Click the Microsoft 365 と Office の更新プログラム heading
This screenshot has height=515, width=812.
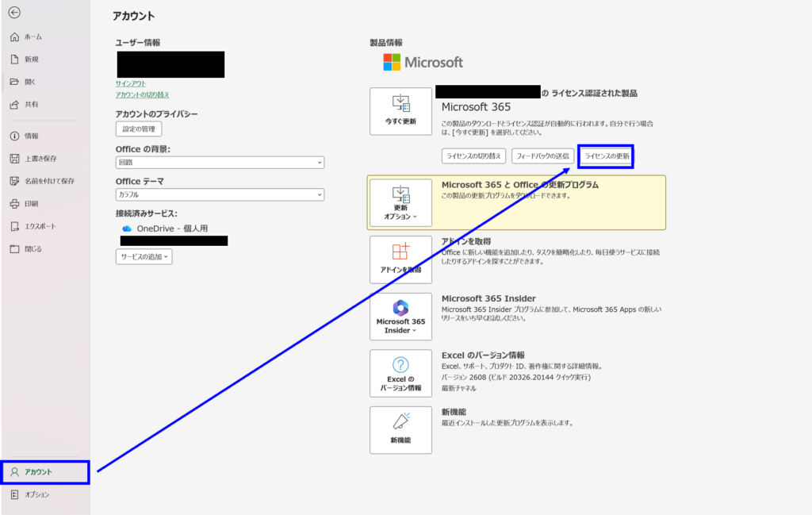click(x=520, y=185)
